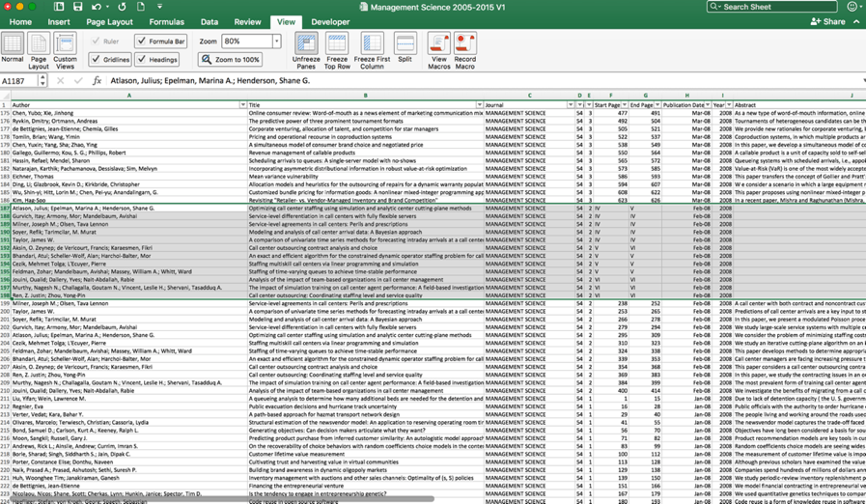Click title 'Mean variance vulnerability'
866x504 pixels.
pos(283,177)
